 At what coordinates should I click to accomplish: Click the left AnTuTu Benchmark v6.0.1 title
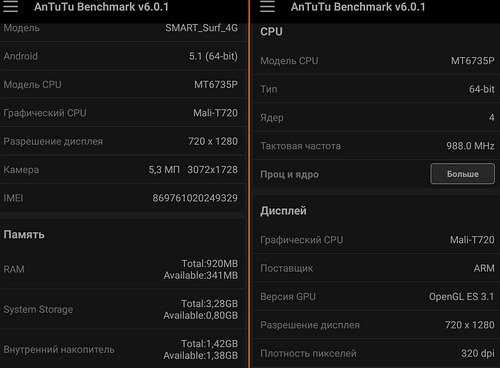coord(101,7)
